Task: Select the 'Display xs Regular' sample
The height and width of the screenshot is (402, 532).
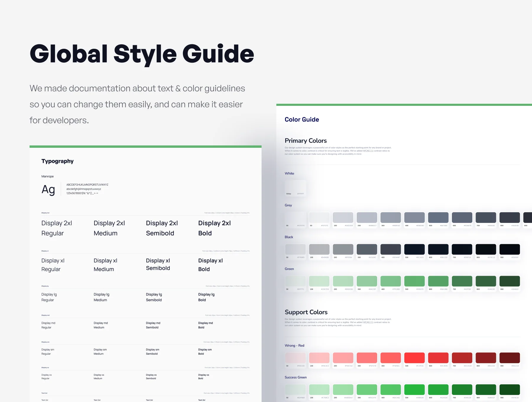Action: click(x=46, y=377)
